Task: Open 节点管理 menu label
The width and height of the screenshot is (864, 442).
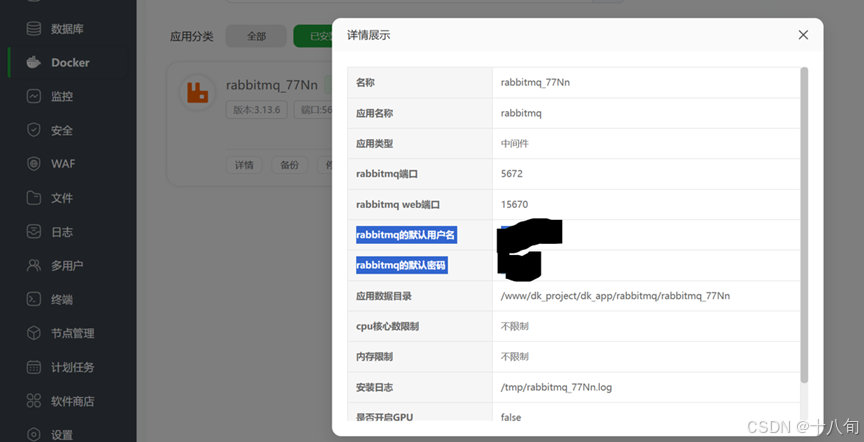Action: (73, 333)
